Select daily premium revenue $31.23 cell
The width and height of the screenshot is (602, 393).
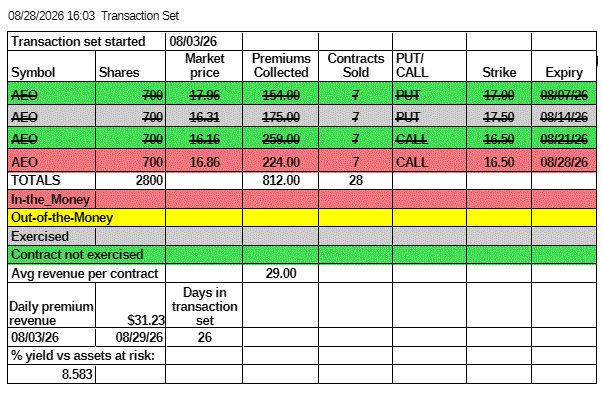tap(131, 305)
